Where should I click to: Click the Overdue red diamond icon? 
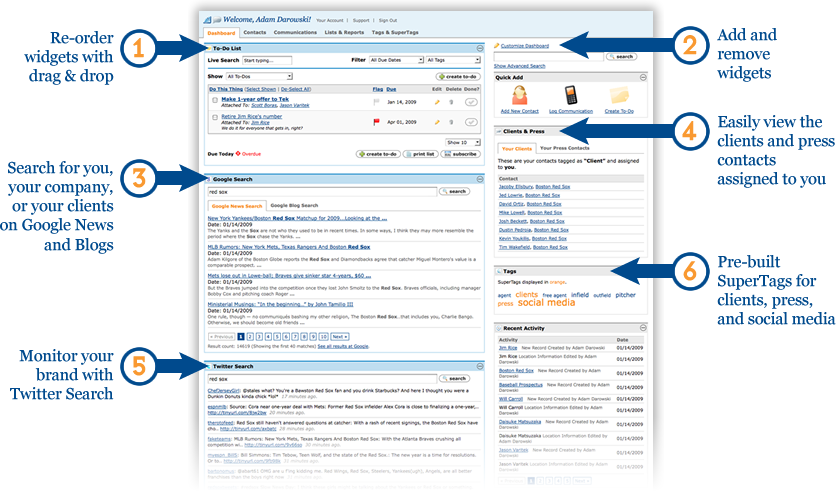(x=238, y=154)
